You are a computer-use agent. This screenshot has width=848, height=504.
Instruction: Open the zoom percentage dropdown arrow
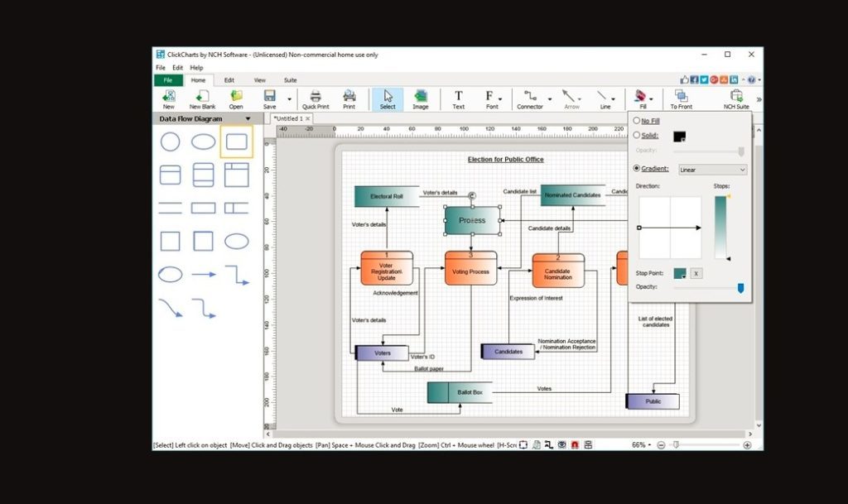(x=649, y=445)
